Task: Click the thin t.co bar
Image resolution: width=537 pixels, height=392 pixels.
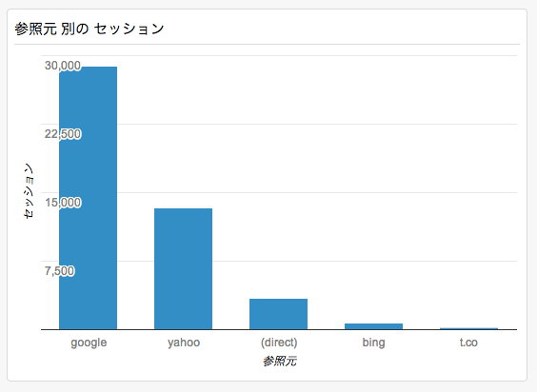Action: pos(468,328)
